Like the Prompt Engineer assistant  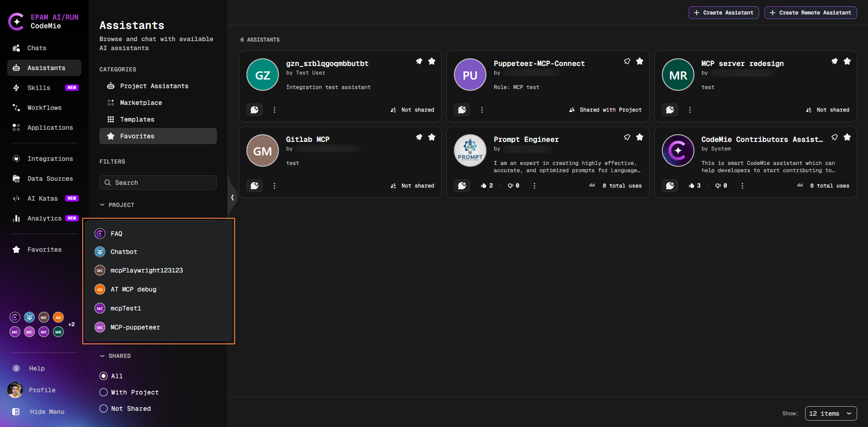point(484,186)
